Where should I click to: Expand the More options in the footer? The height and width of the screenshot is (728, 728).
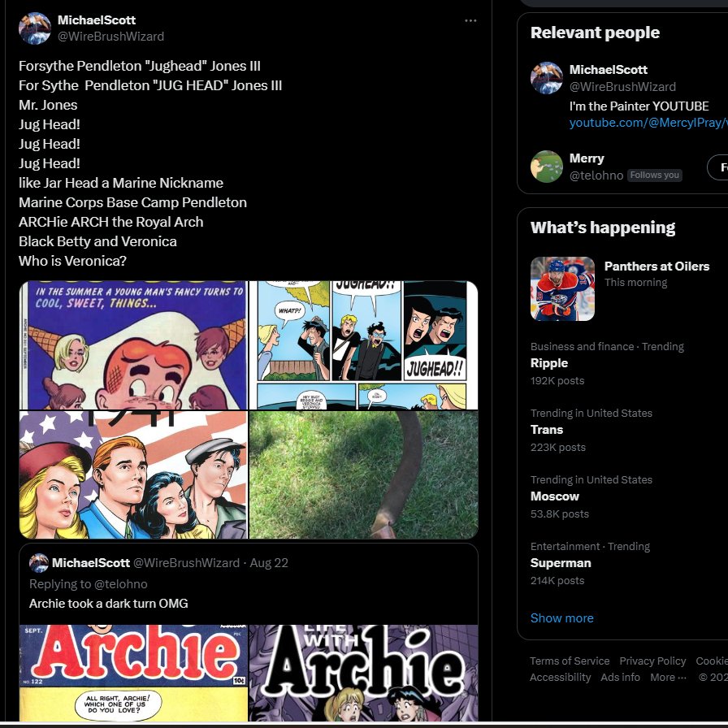point(668,678)
